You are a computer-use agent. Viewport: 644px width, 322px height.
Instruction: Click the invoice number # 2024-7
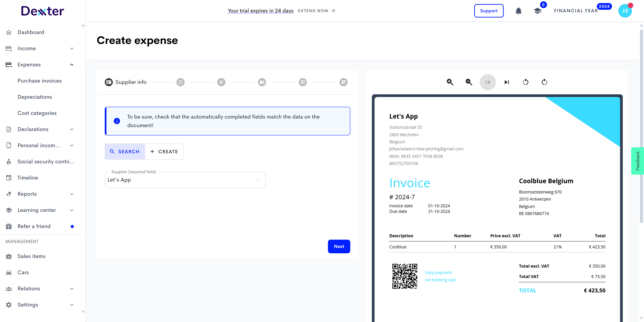click(402, 197)
